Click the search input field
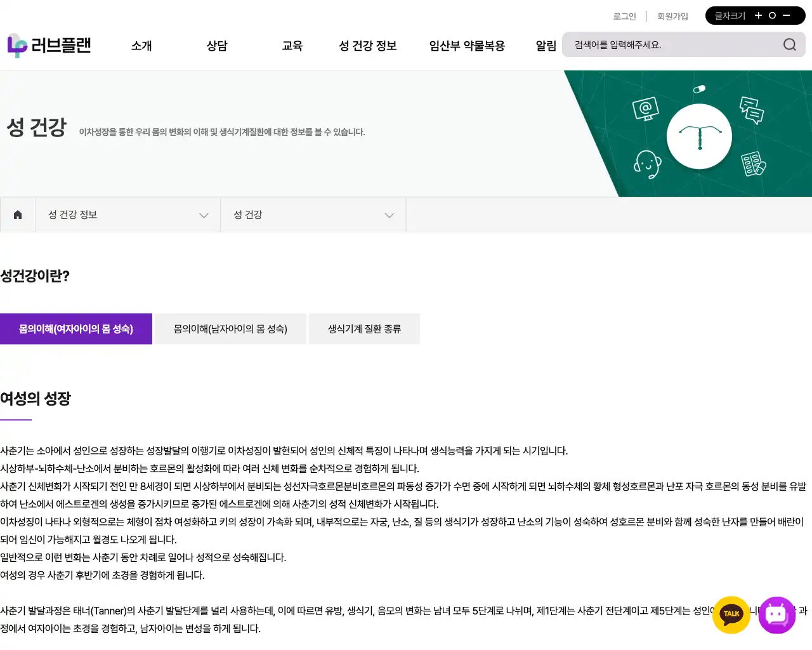Screen dimensions: 812x650 [672, 44]
